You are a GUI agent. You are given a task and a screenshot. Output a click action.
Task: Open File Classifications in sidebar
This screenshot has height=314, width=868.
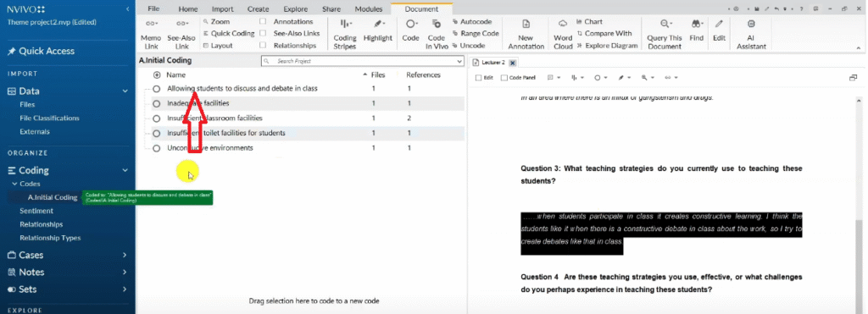[x=49, y=118]
